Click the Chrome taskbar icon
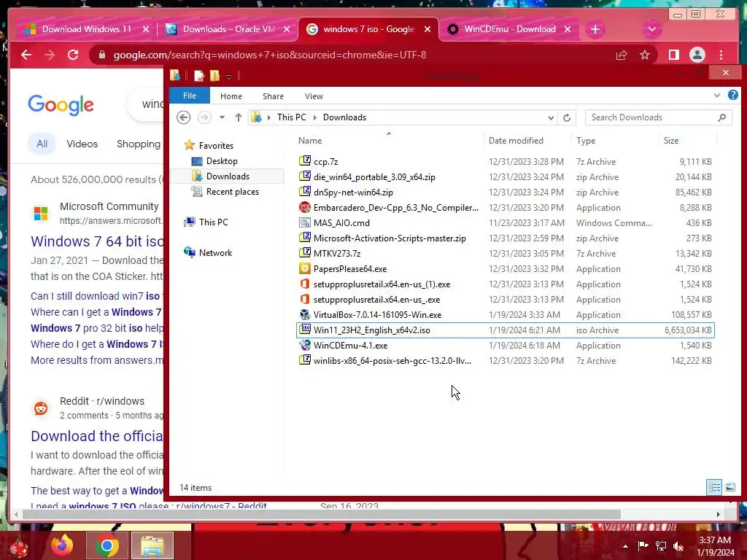 107,545
